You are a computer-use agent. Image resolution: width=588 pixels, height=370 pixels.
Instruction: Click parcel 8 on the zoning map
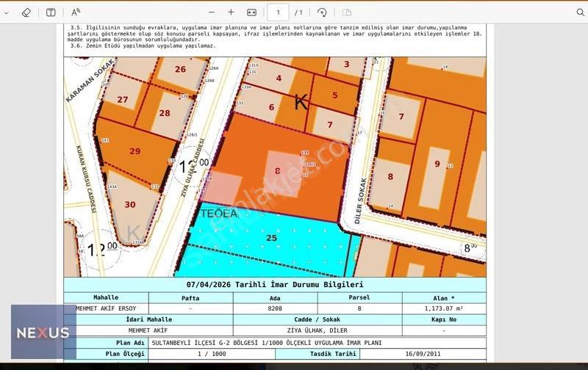coord(277,171)
